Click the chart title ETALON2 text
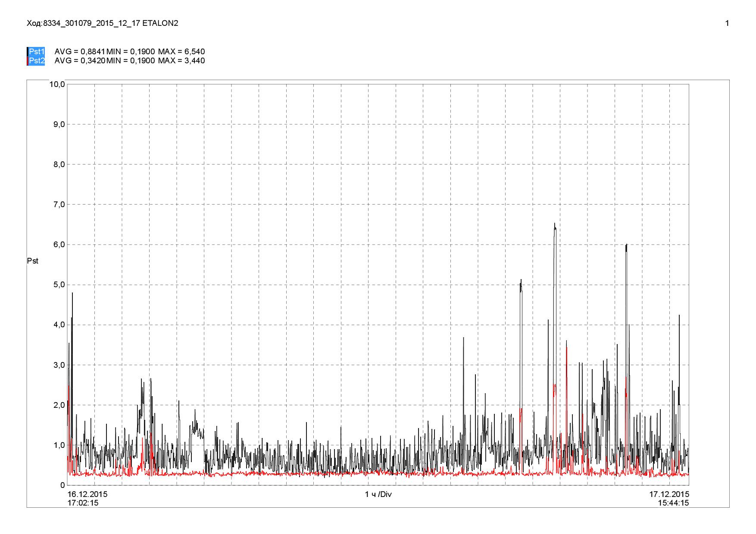This screenshot has height=534, width=756. tap(163, 23)
